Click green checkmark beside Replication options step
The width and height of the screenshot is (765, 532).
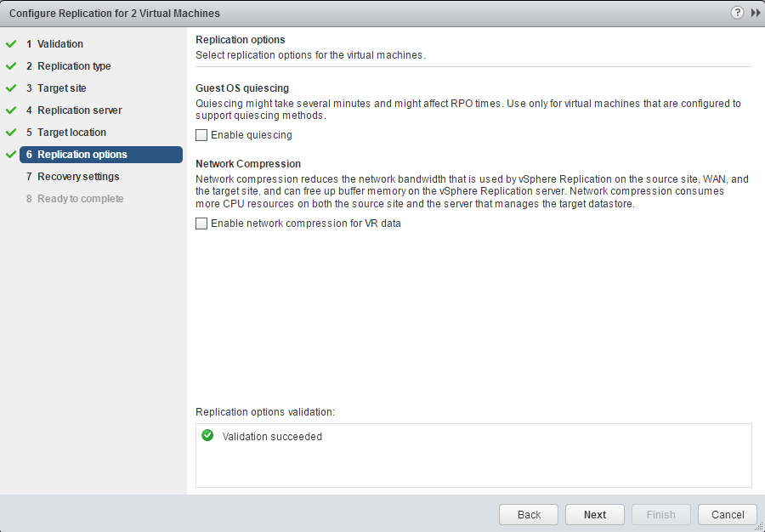11,155
